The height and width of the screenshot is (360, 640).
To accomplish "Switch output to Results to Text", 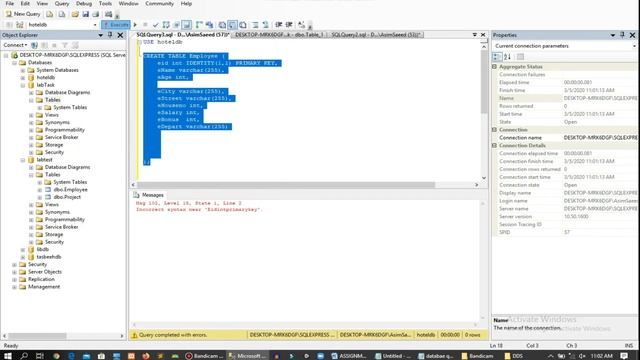I will (222, 25).
